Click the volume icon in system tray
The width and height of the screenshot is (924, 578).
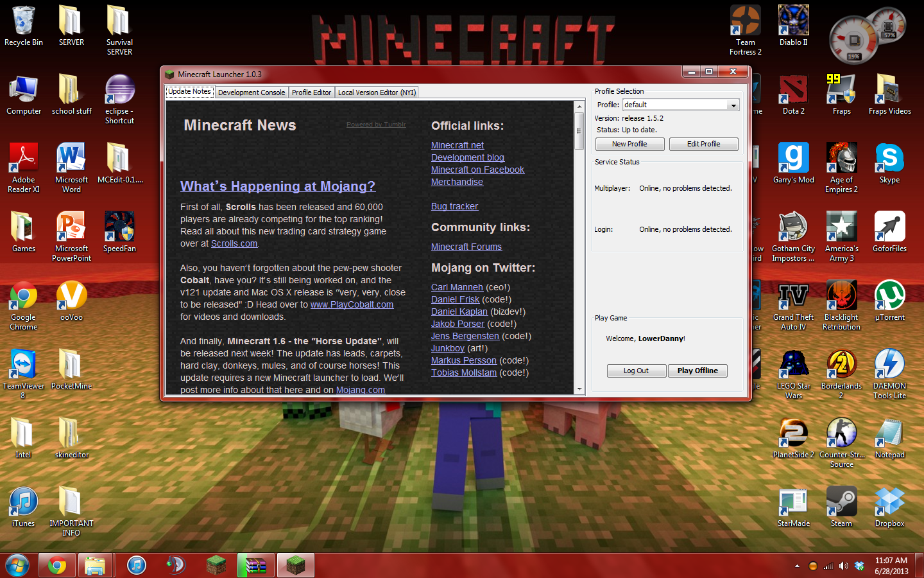tap(844, 566)
